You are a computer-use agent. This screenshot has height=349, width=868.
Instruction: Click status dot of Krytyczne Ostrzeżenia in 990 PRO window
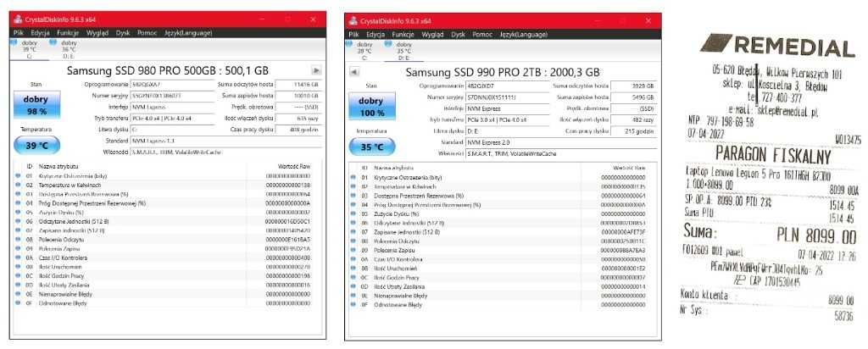coord(353,178)
